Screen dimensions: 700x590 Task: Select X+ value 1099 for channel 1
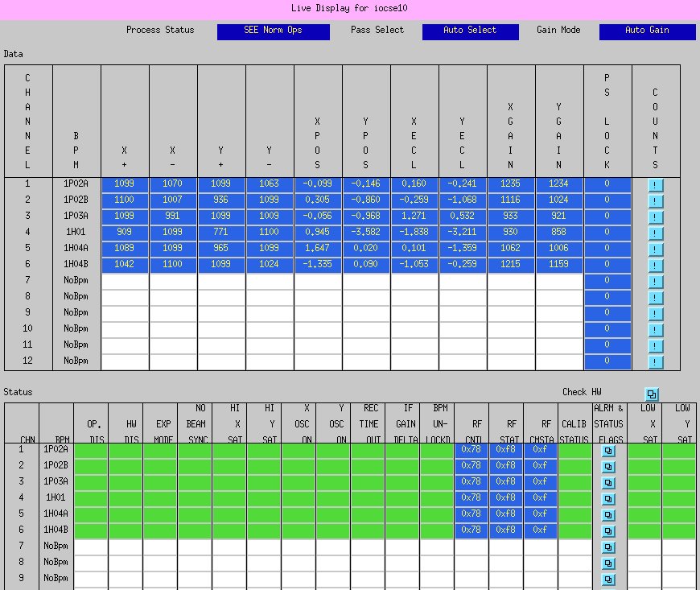click(125, 185)
